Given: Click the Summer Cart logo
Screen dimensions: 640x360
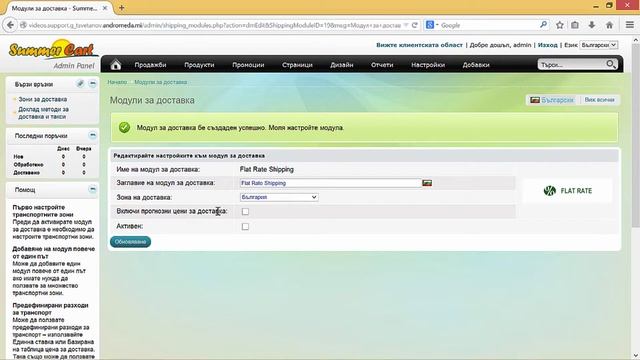Looking at the screenshot, I should pyautogui.click(x=52, y=49).
